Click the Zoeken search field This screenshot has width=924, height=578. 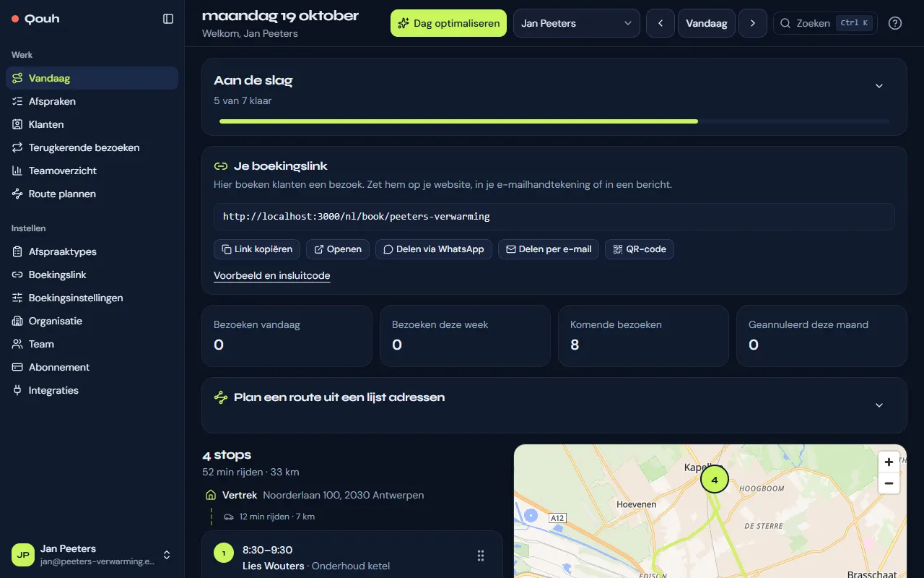pos(825,23)
